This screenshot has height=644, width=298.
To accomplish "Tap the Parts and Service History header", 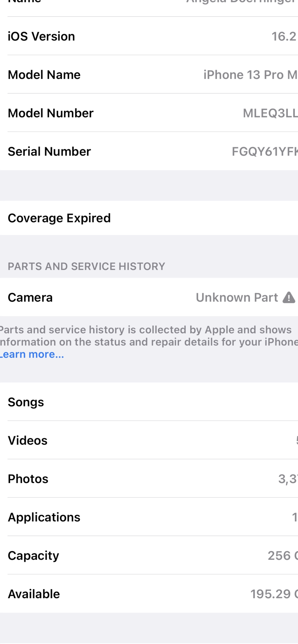I will pyautogui.click(x=86, y=266).
